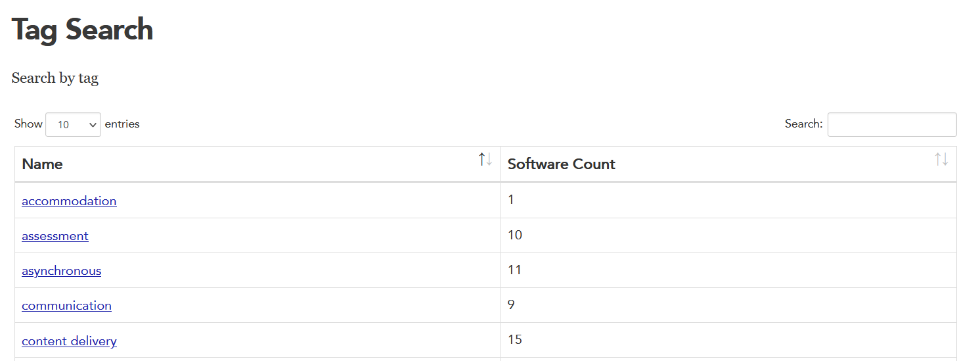Sort by the Name column header text
The image size is (980, 361).
[42, 164]
